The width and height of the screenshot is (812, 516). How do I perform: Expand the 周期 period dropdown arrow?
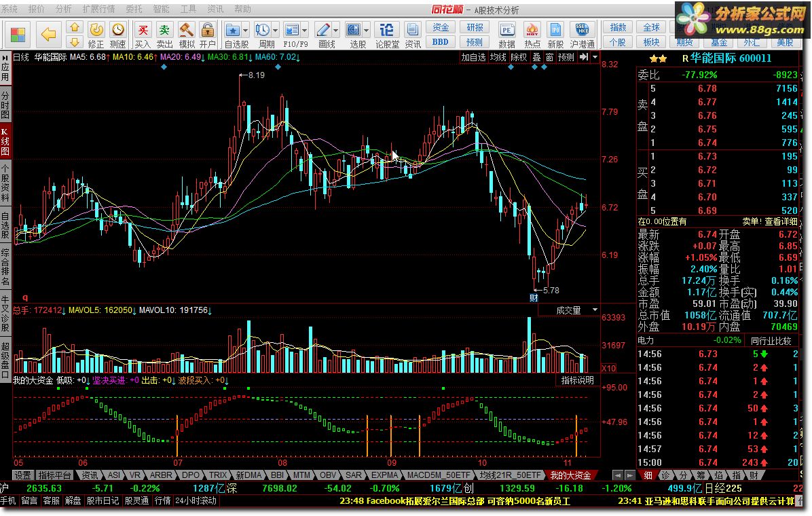[x=276, y=30]
